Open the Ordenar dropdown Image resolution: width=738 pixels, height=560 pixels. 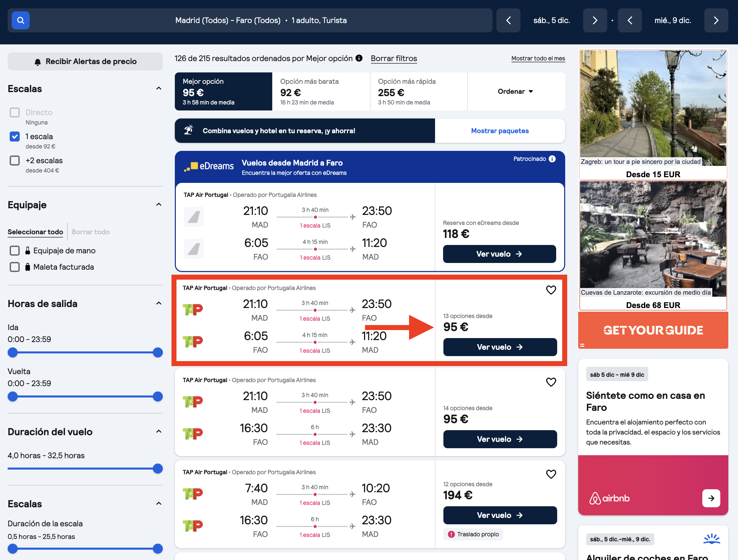pos(516,91)
